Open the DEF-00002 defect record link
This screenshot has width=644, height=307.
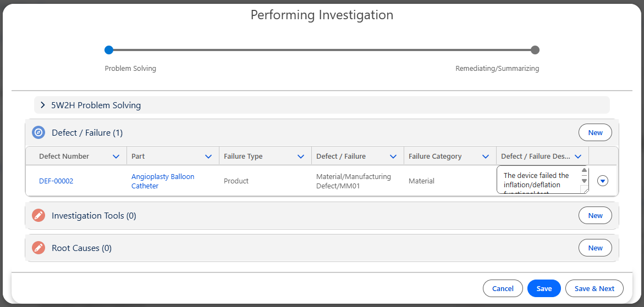[56, 181]
